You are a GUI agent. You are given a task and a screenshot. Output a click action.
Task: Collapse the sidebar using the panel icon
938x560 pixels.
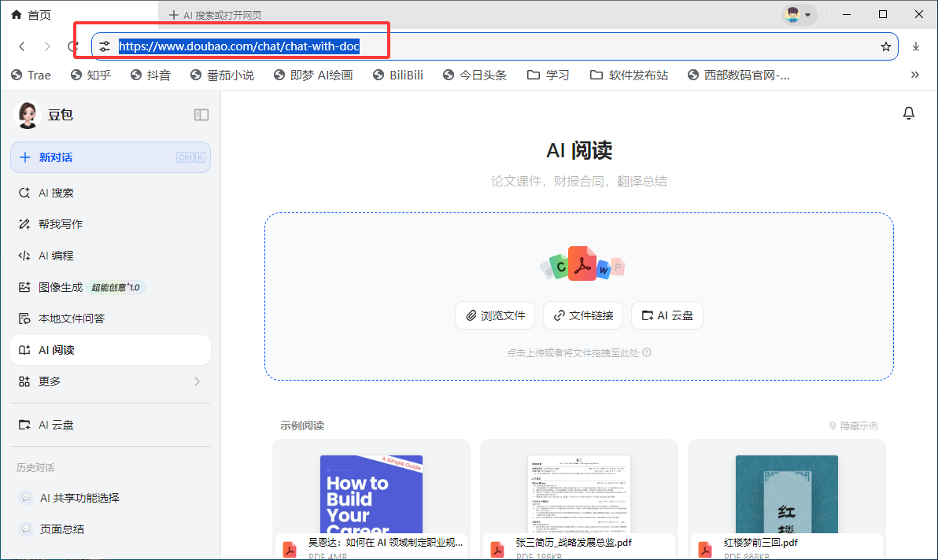pyautogui.click(x=201, y=115)
